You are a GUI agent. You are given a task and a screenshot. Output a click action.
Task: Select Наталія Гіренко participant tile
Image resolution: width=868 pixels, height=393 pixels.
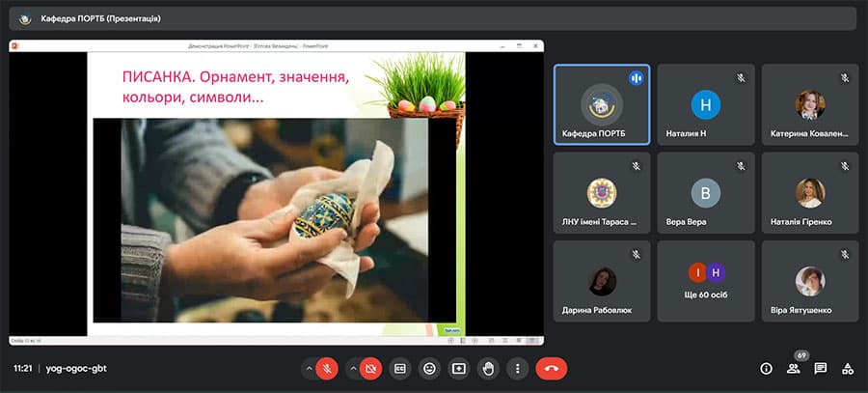(810, 193)
